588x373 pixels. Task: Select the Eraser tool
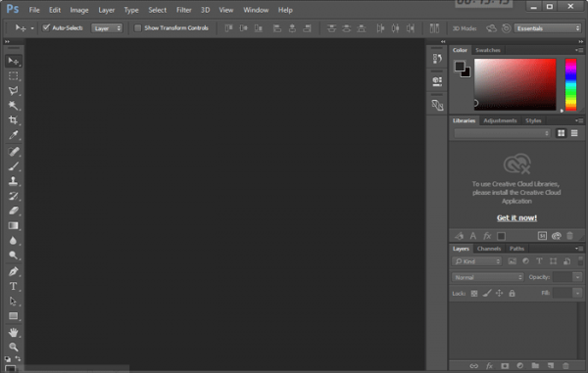click(x=14, y=210)
